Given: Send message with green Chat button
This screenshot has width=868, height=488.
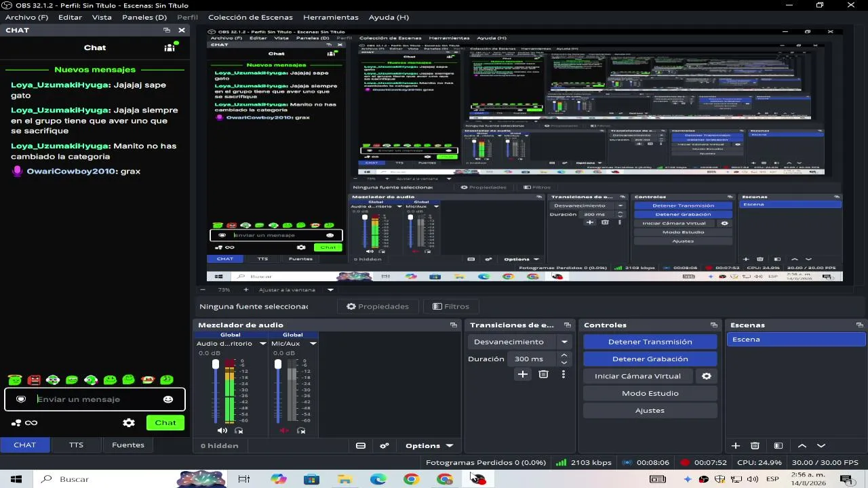Looking at the screenshot, I should (165, 423).
